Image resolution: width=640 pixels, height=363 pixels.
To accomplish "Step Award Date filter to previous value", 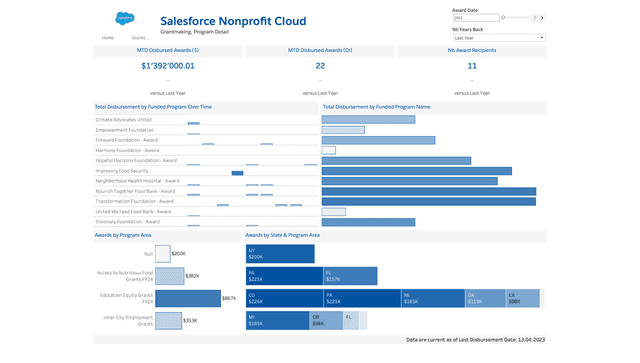I will [534, 18].
